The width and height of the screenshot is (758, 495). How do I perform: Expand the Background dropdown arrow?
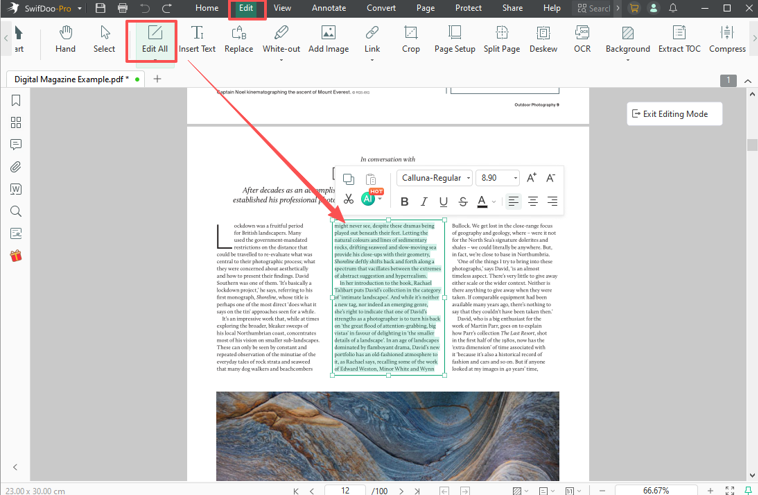(627, 60)
